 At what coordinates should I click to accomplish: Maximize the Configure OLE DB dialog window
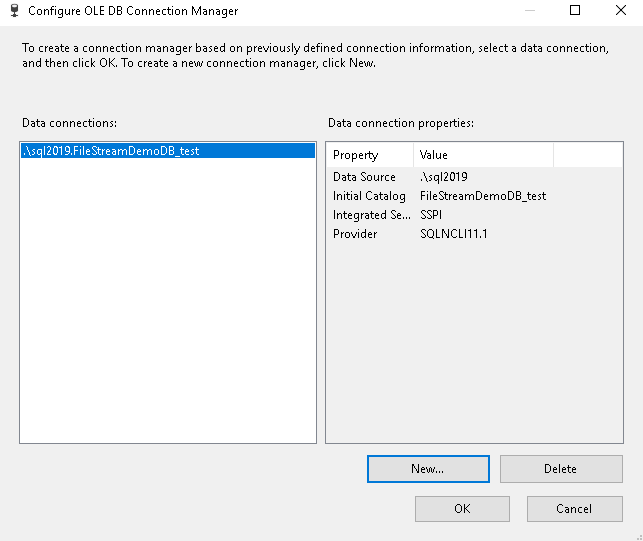[575, 11]
